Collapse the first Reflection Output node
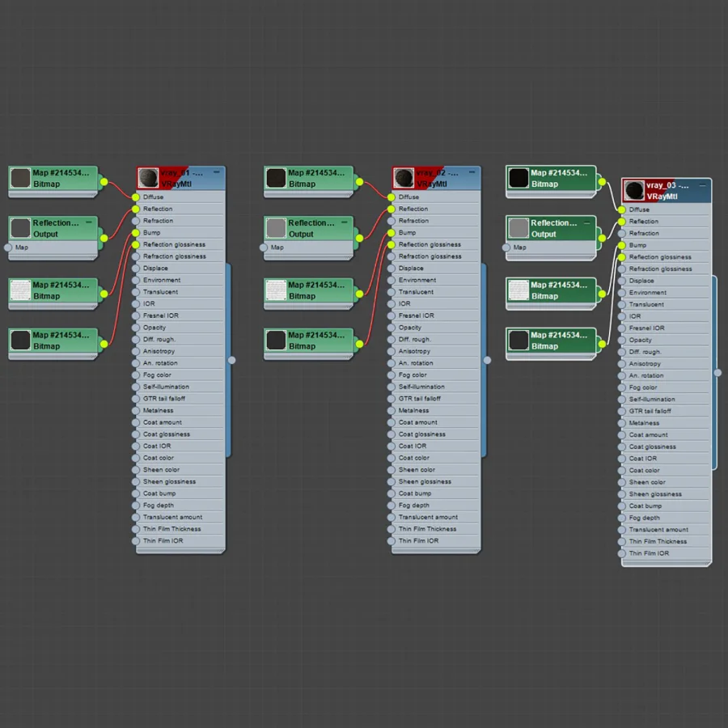728x728 pixels. point(89,222)
